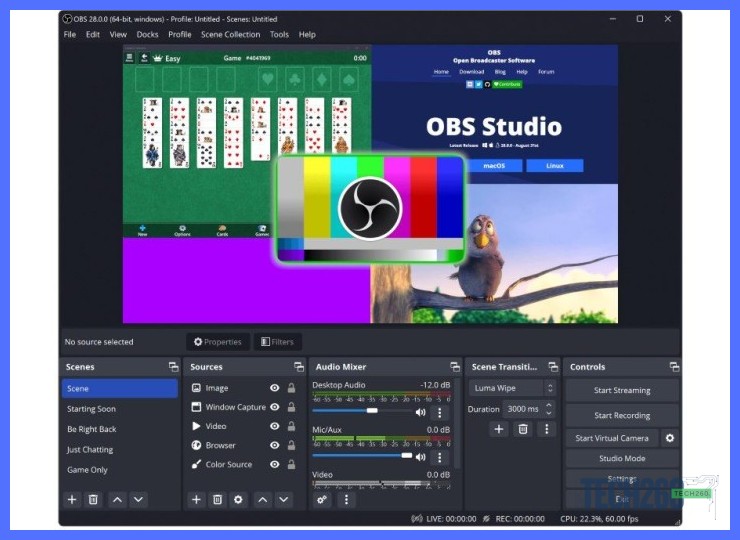Hide the Browser source
The height and width of the screenshot is (540, 740).
pyautogui.click(x=275, y=445)
